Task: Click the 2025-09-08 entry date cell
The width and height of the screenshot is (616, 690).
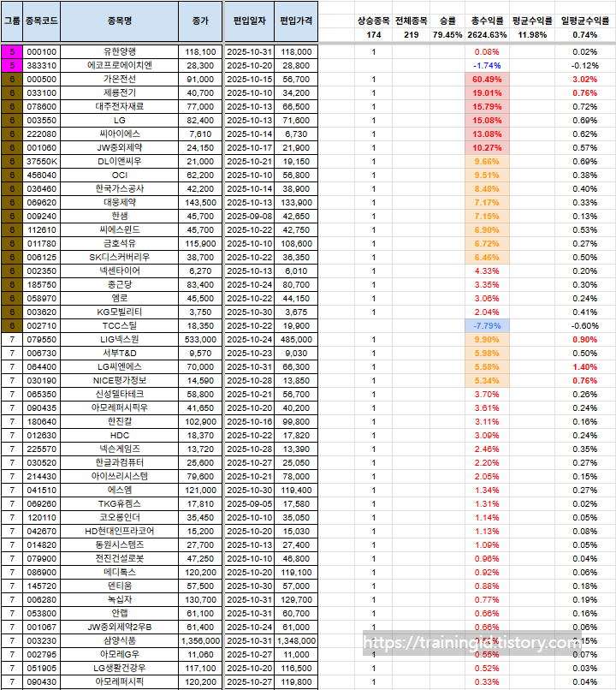Action: click(x=249, y=216)
